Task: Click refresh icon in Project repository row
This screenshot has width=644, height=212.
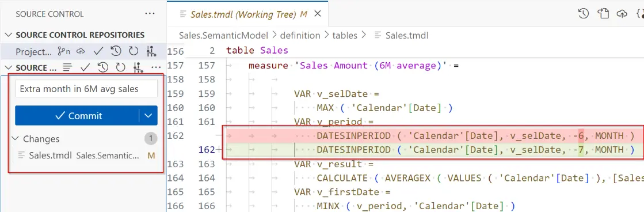Action: pos(134,51)
